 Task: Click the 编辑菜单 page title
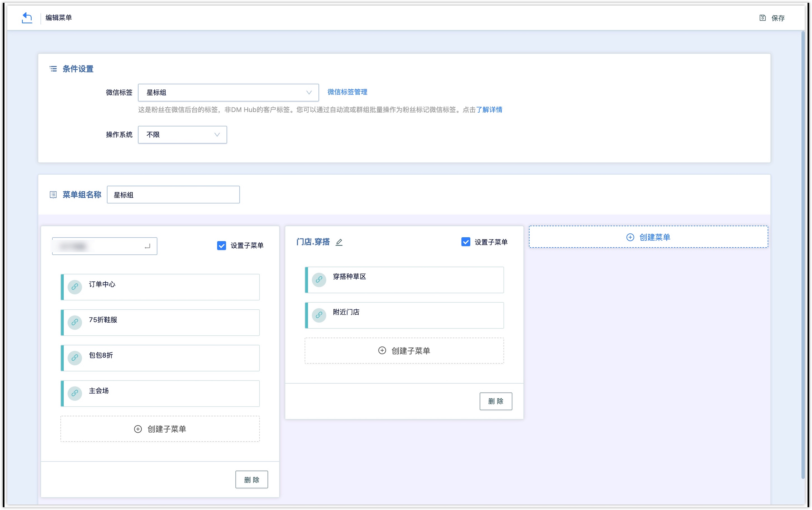pos(59,18)
